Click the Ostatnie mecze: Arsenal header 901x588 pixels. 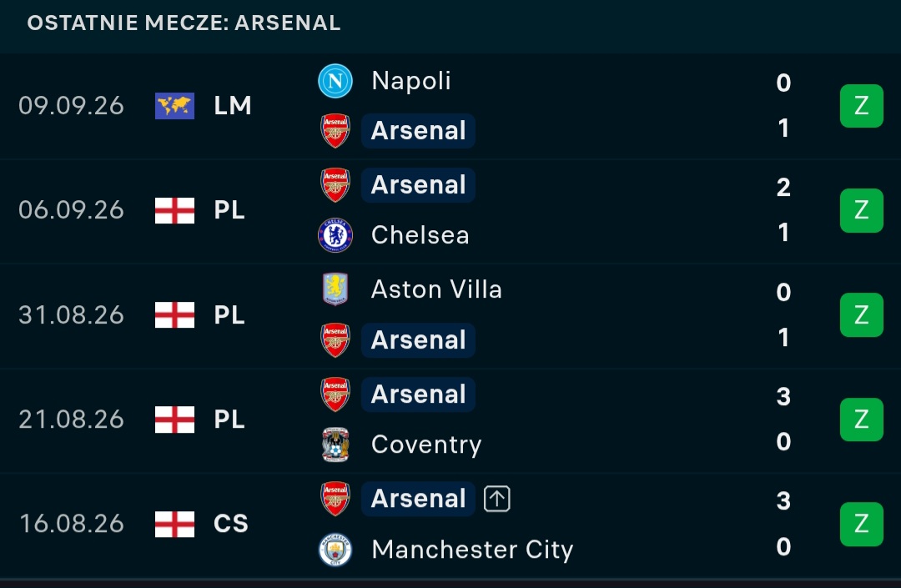pyautogui.click(x=184, y=23)
